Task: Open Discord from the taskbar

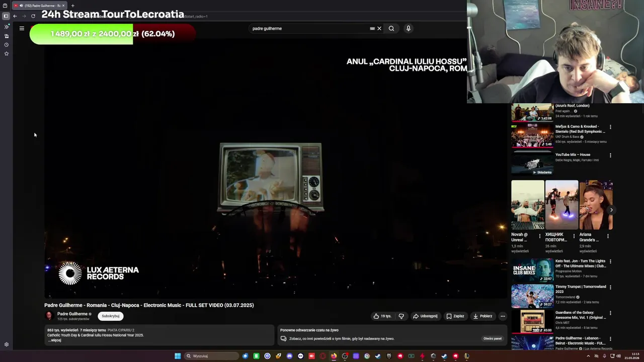Action: point(289,356)
